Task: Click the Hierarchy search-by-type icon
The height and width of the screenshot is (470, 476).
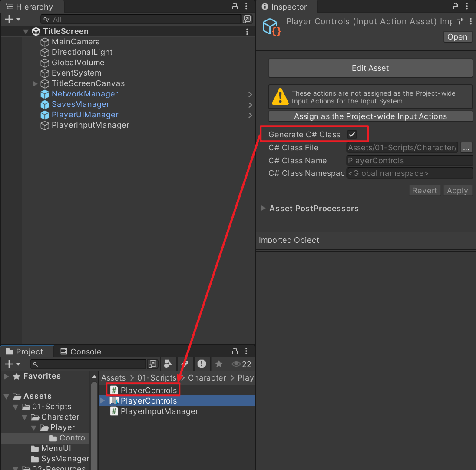Action: 247,19
